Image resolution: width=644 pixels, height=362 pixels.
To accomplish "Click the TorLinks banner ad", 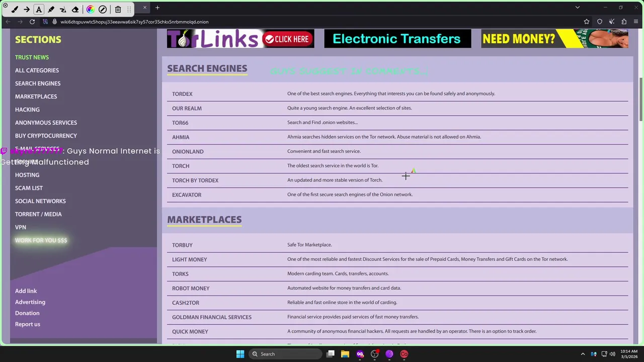I will click(x=240, y=39).
